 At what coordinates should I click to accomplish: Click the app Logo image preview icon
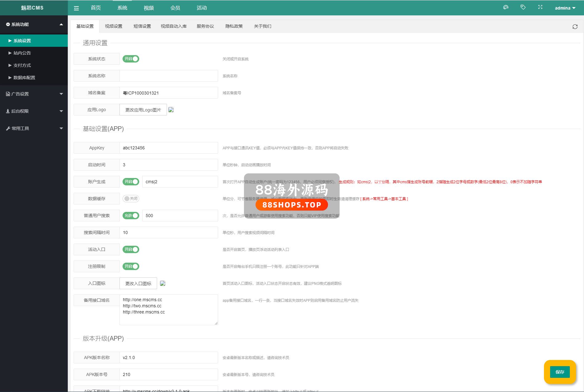tap(171, 110)
